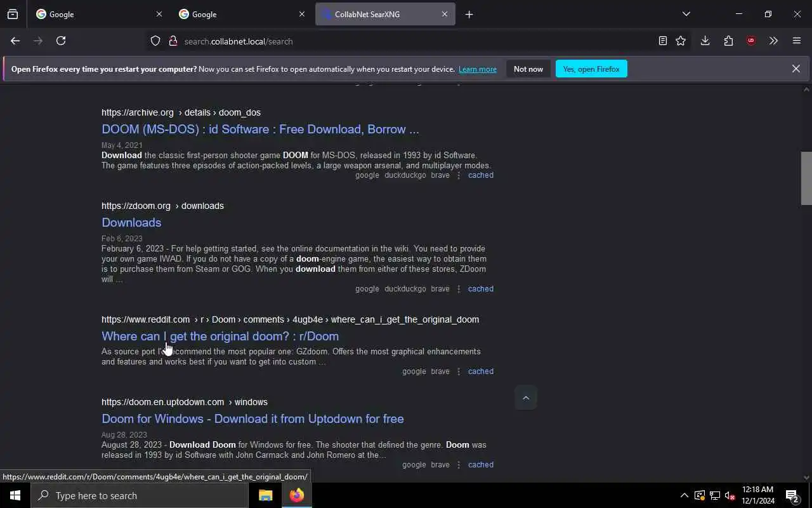Open more options dots on archive.org result
Screen dimensions: 812x508
tap(459, 175)
